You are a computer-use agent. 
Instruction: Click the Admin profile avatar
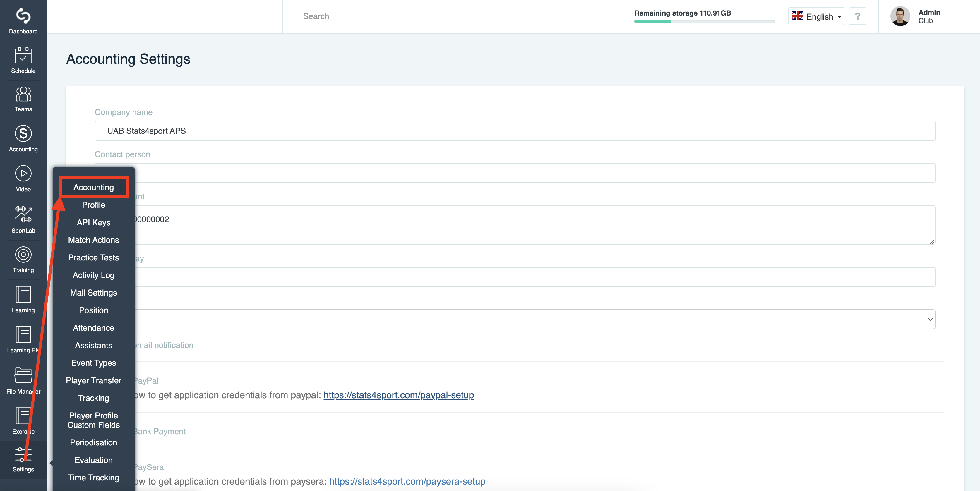(x=900, y=16)
